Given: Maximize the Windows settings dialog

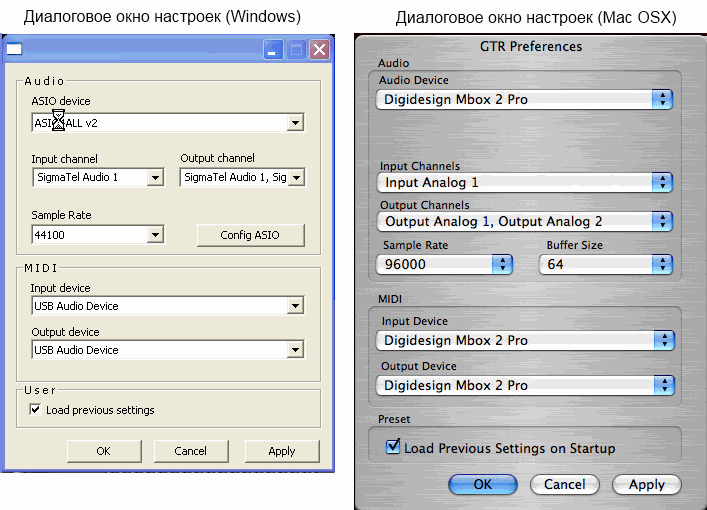Looking at the screenshot, I should tap(297, 49).
